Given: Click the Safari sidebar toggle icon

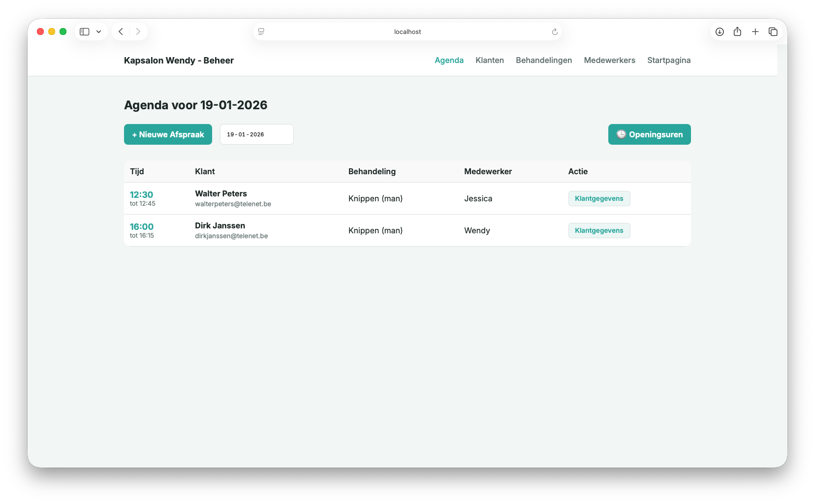Looking at the screenshot, I should [x=85, y=31].
